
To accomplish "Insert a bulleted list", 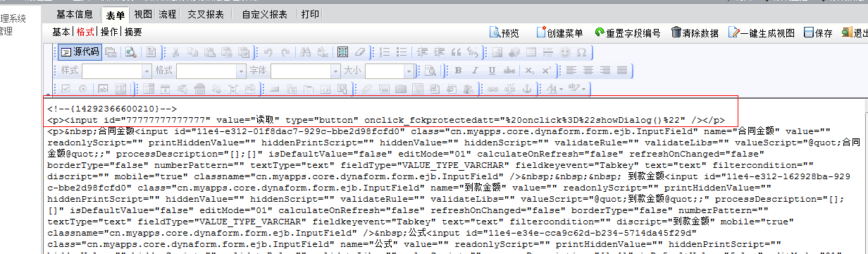I will pos(402,52).
